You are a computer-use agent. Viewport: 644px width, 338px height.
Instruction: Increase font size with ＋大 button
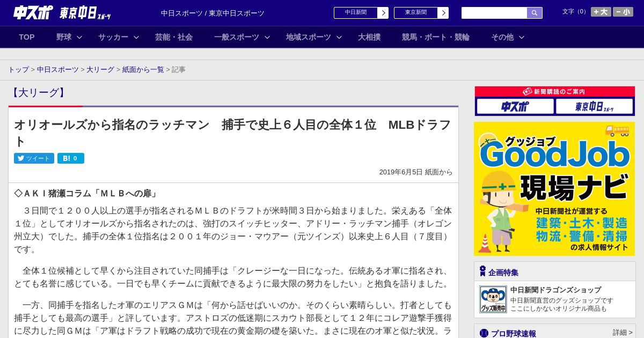pos(601,12)
